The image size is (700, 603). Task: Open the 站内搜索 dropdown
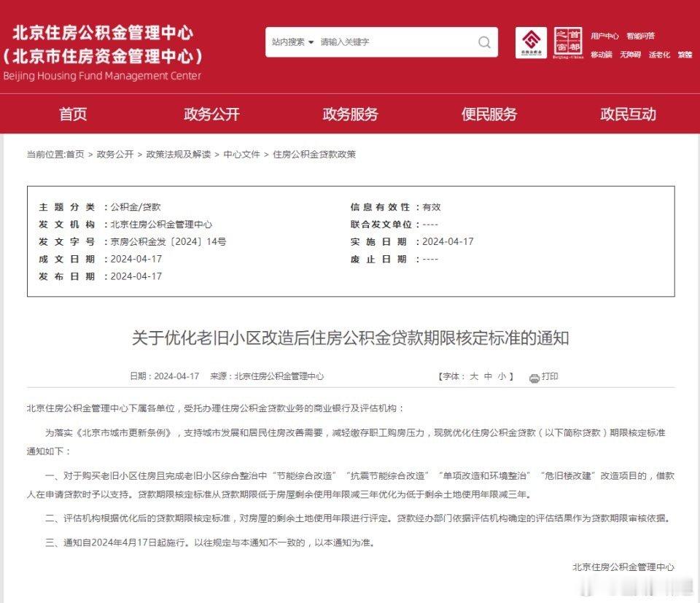tap(293, 42)
